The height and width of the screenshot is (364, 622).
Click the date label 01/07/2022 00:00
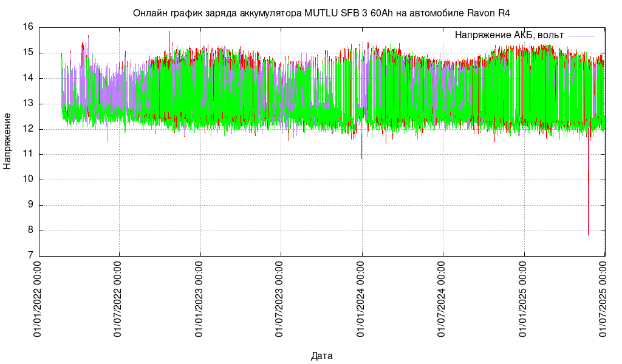click(x=118, y=299)
